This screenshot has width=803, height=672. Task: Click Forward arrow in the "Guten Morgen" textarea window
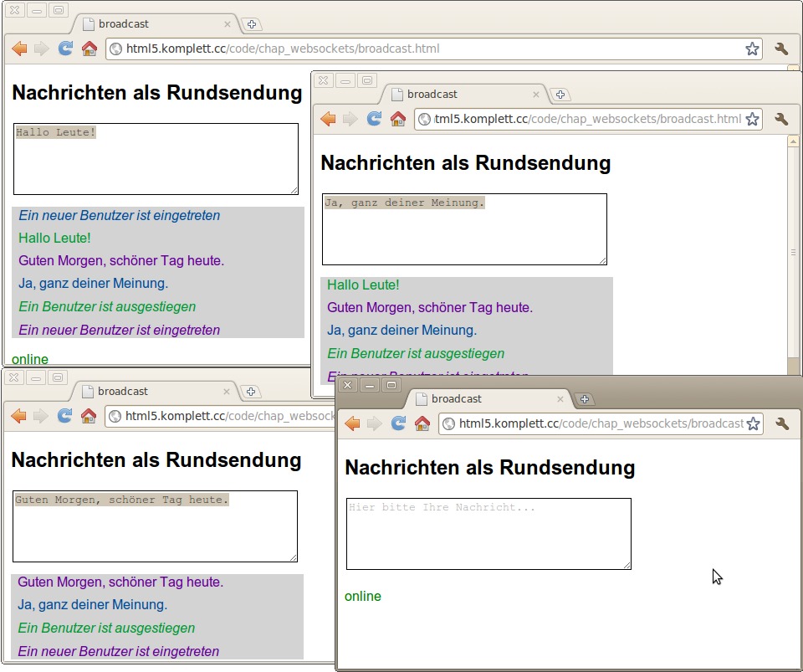pos(41,416)
